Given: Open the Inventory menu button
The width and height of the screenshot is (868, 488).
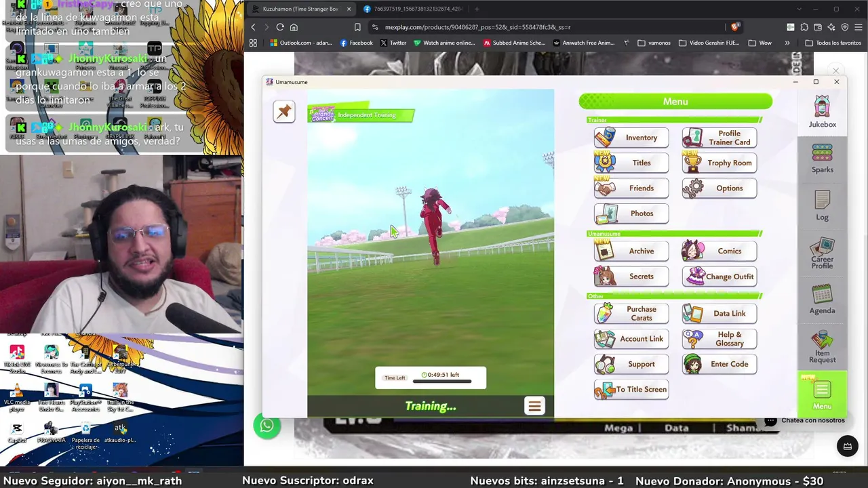Looking at the screenshot, I should (631, 138).
